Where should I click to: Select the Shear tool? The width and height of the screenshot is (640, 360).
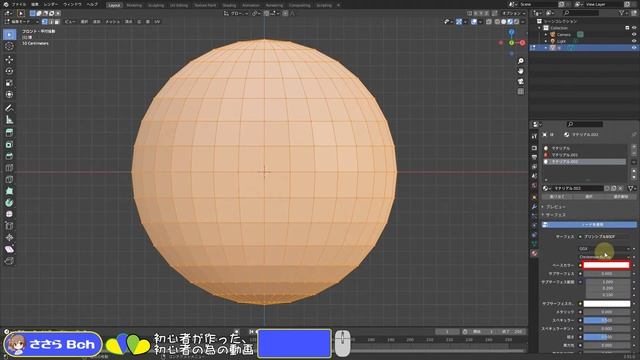(x=9, y=249)
